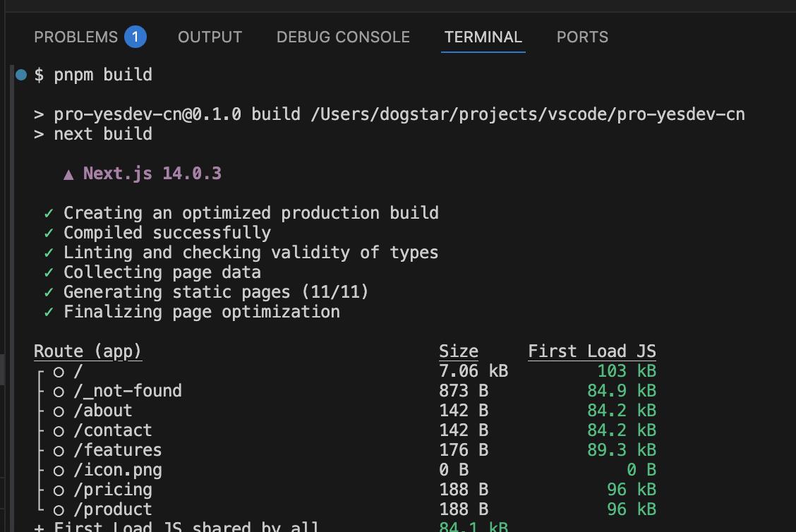Click checkmark beside 'Finalizing page optimization'

tap(49, 312)
